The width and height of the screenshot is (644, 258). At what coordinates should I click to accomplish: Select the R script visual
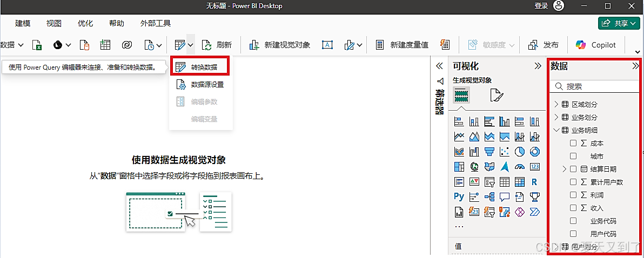(x=535, y=181)
